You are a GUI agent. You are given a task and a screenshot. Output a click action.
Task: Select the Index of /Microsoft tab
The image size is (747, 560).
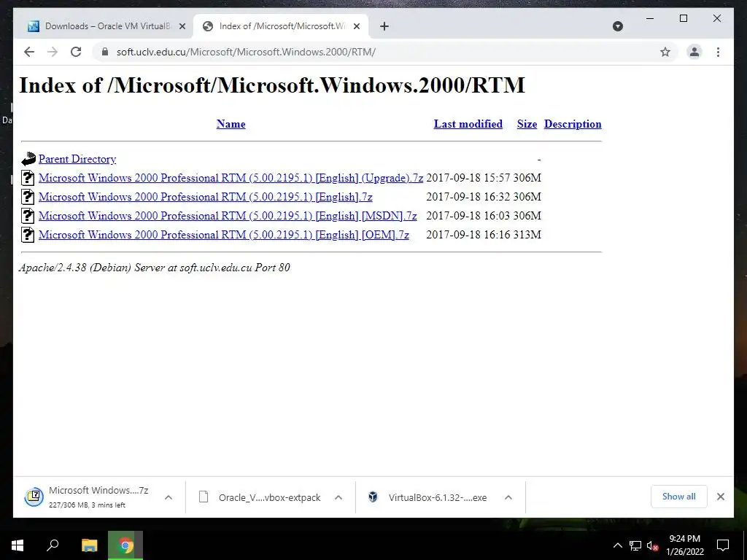click(281, 26)
